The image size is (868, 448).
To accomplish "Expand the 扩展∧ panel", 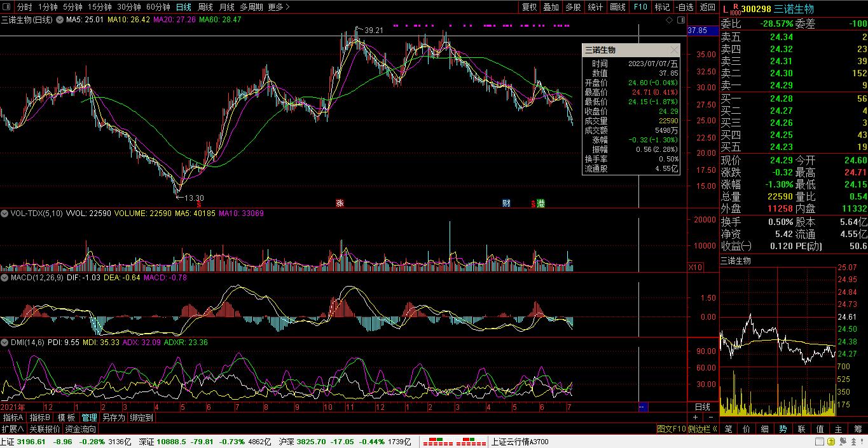I will 13,429.
